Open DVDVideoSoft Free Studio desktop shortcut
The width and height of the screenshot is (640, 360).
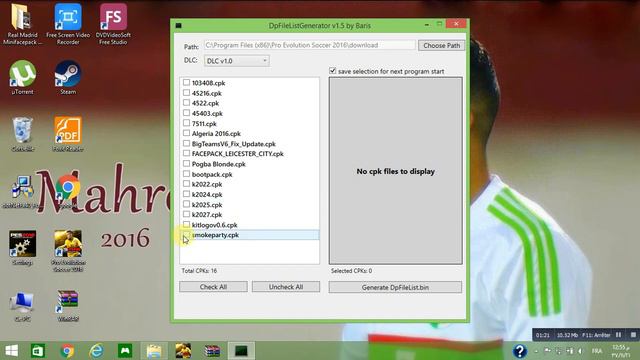click(x=113, y=24)
